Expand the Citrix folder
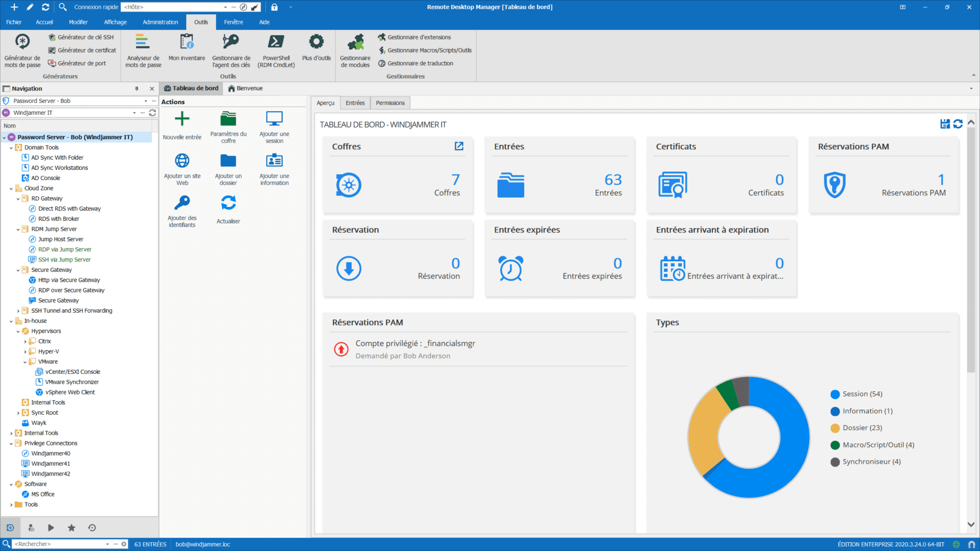 pos(25,341)
